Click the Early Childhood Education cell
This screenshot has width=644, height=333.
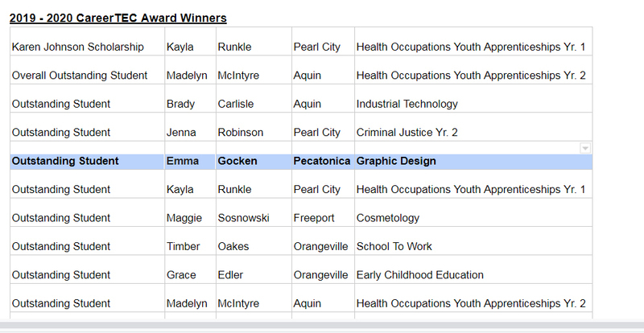(420, 275)
